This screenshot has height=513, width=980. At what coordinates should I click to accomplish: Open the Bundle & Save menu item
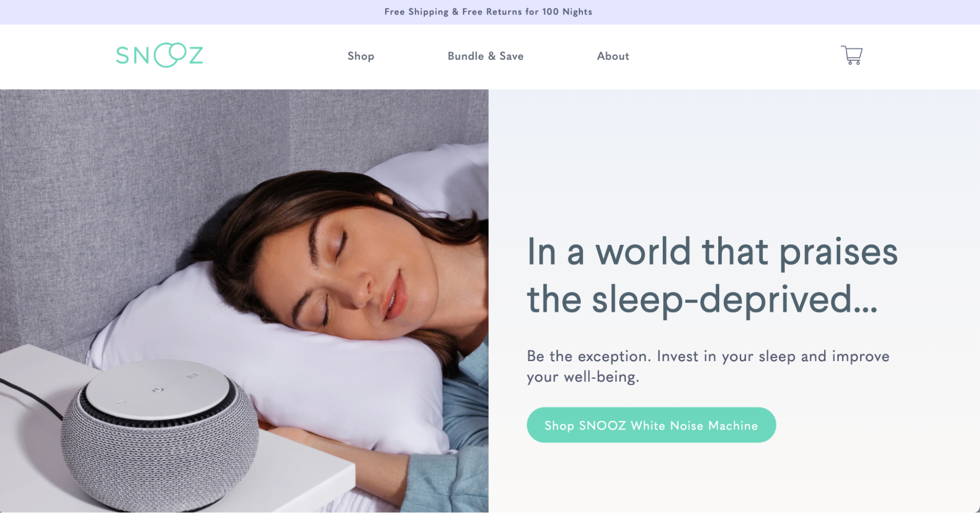tap(485, 56)
